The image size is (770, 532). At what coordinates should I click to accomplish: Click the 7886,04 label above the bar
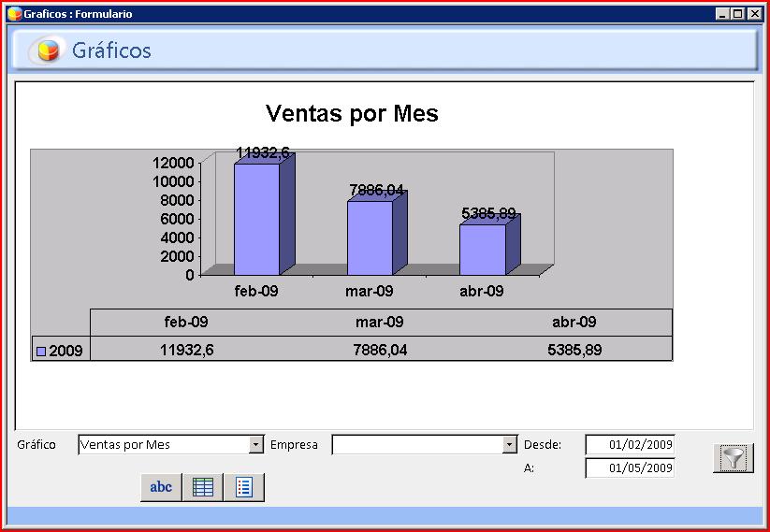377,190
